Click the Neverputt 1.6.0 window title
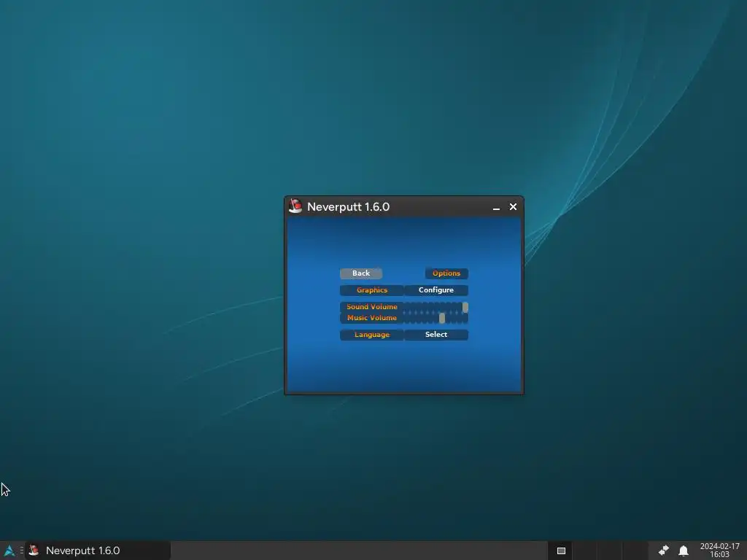This screenshot has height=560, width=747. point(348,206)
